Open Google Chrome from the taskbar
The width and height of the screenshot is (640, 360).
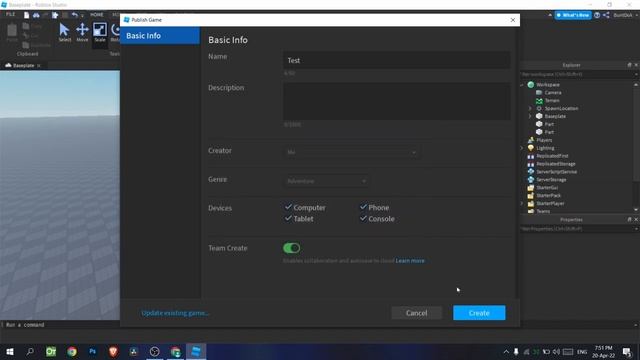coord(72,351)
